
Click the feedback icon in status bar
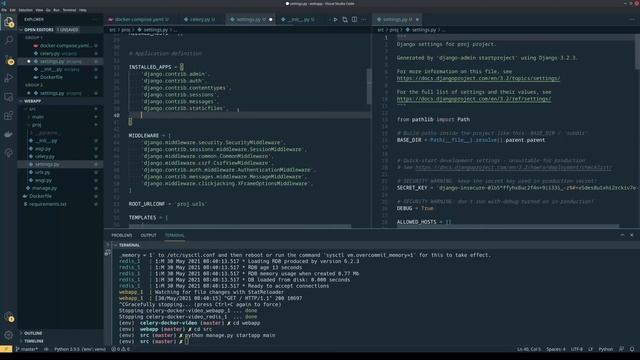pos(622,349)
